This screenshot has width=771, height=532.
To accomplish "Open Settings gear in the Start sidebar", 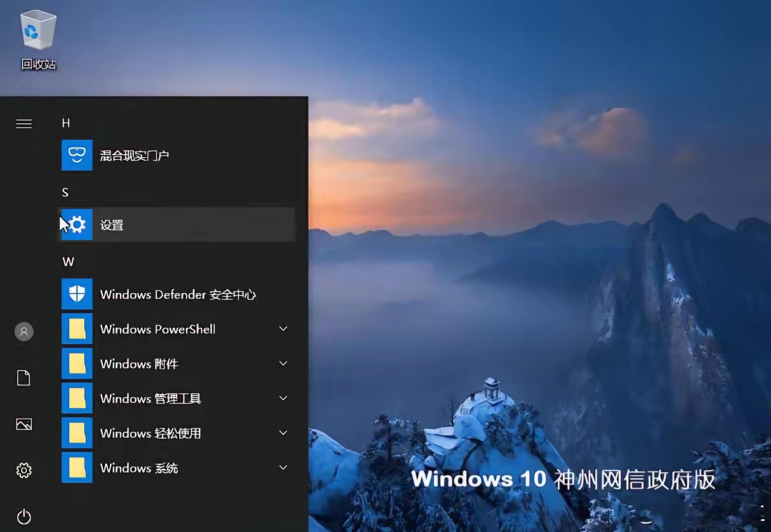I will coord(24,470).
